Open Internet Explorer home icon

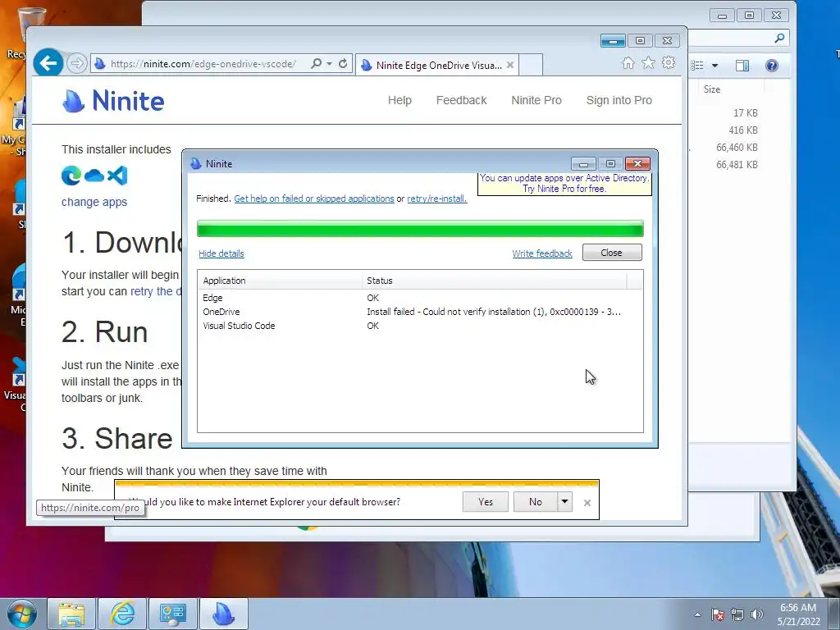pyautogui.click(x=628, y=63)
